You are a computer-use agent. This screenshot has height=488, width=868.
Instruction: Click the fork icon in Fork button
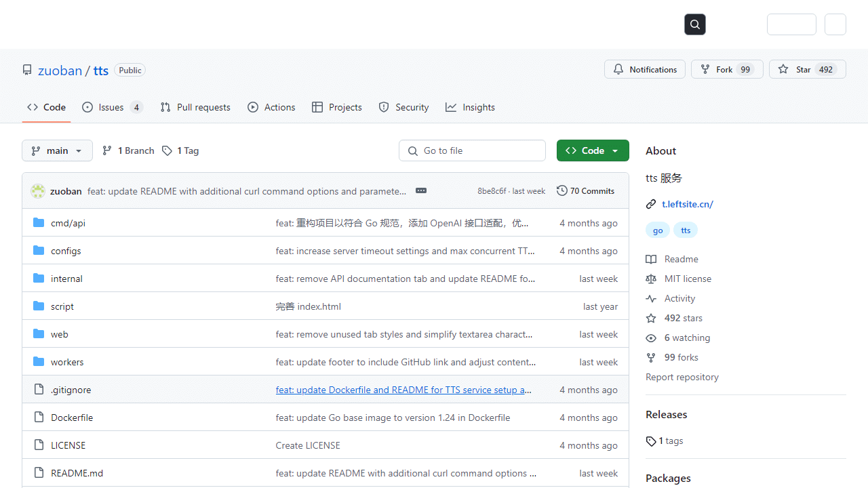(x=705, y=69)
